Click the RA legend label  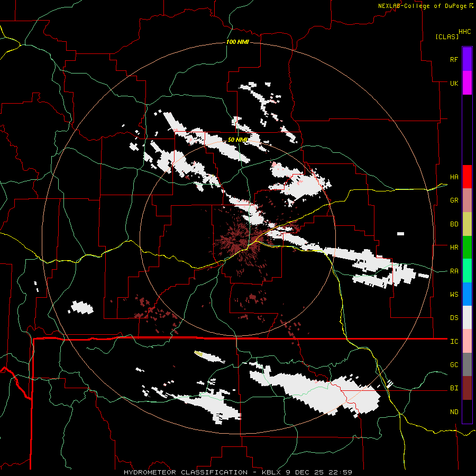454,271
